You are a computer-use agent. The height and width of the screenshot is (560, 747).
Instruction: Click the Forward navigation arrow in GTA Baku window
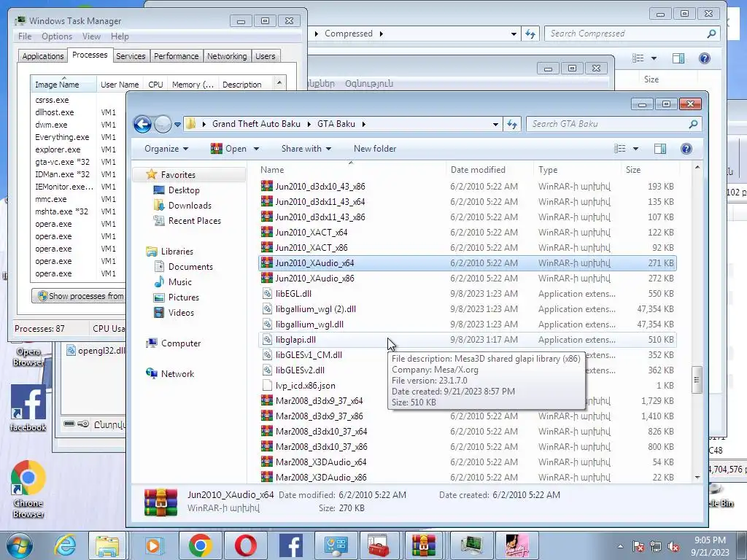tap(163, 124)
